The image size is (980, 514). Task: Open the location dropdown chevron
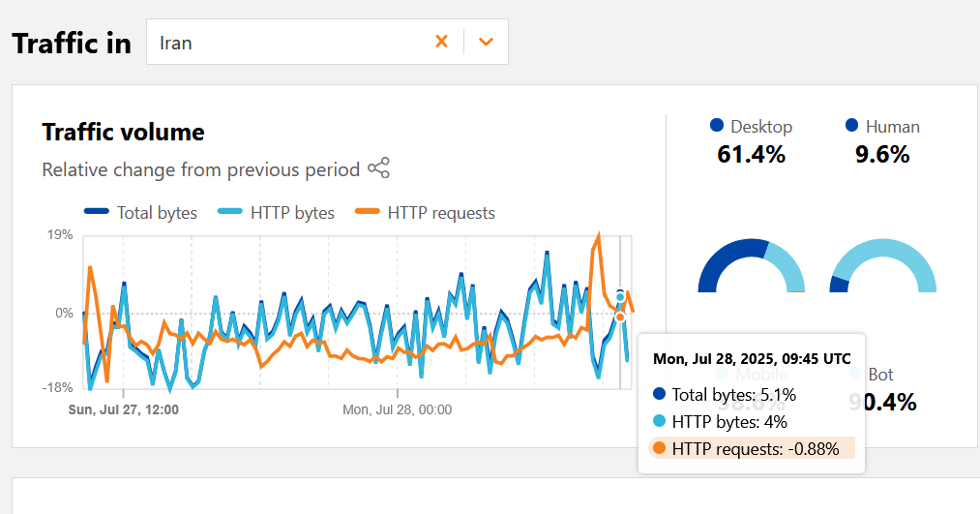coord(486,42)
